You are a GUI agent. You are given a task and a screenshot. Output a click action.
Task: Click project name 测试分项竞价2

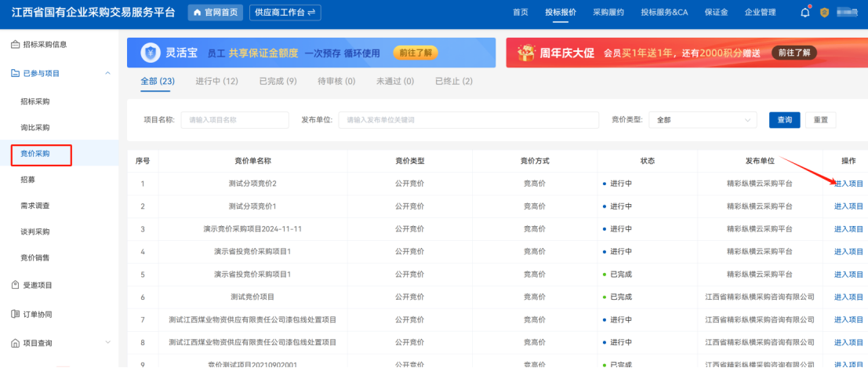pos(252,184)
